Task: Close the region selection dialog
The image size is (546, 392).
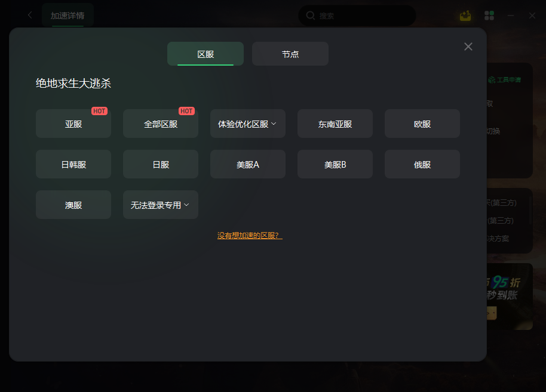Action: click(x=468, y=47)
